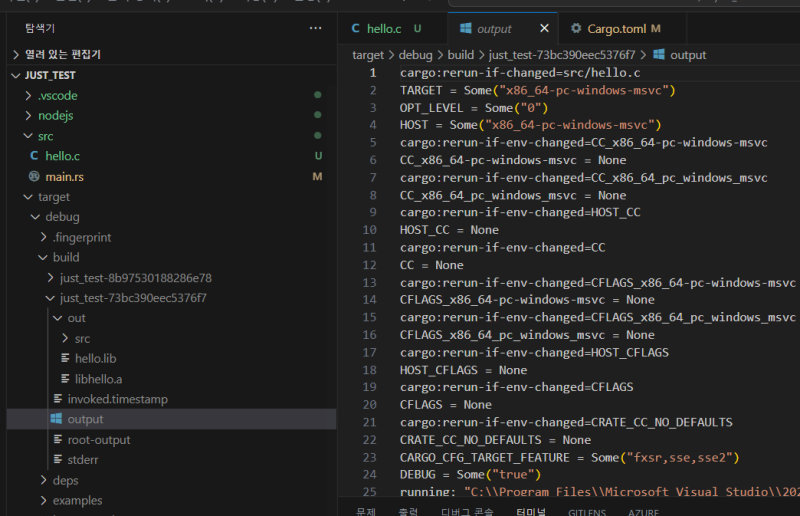This screenshot has height=516, width=800.
Task: Click the file icon next to root-output
Action: point(57,440)
